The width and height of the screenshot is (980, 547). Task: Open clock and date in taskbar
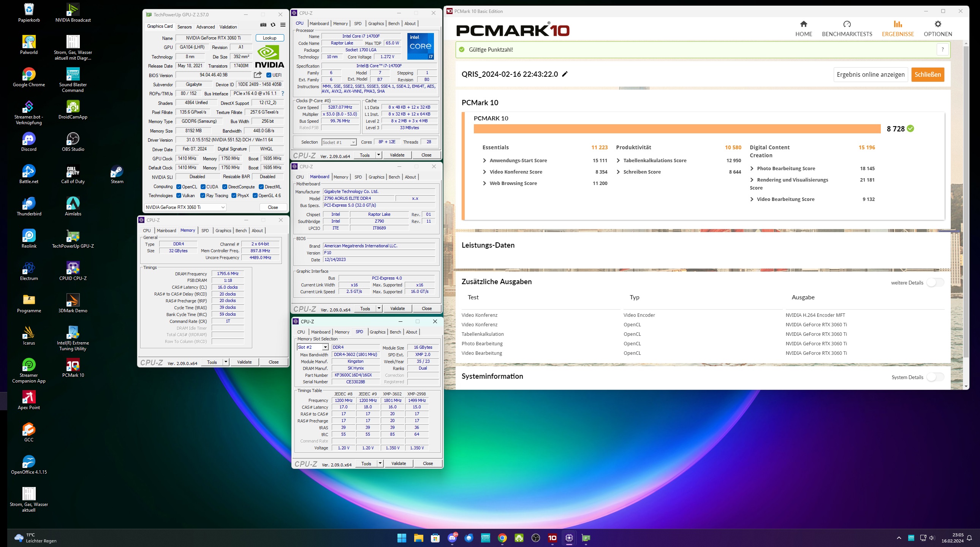pyautogui.click(x=952, y=538)
